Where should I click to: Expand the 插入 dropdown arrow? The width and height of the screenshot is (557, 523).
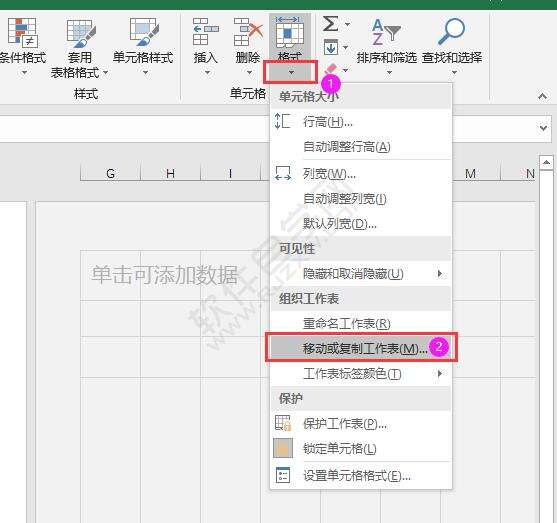(207, 73)
